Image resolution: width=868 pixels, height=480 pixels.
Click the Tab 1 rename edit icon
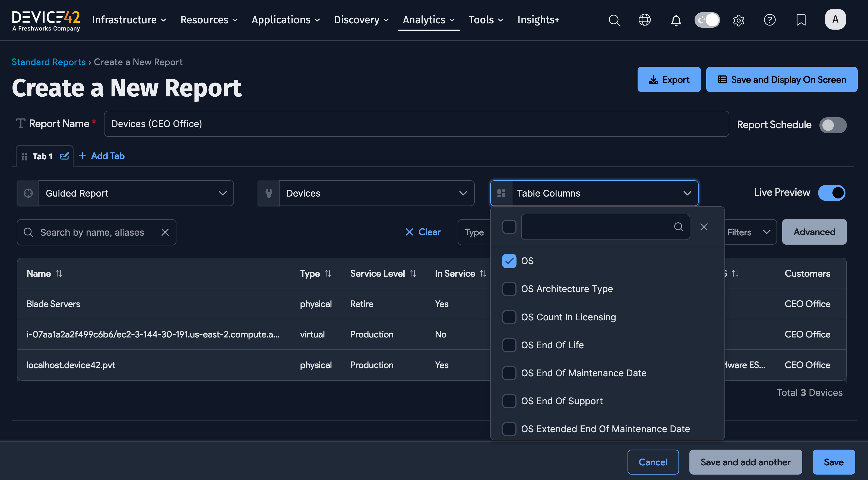coord(64,156)
